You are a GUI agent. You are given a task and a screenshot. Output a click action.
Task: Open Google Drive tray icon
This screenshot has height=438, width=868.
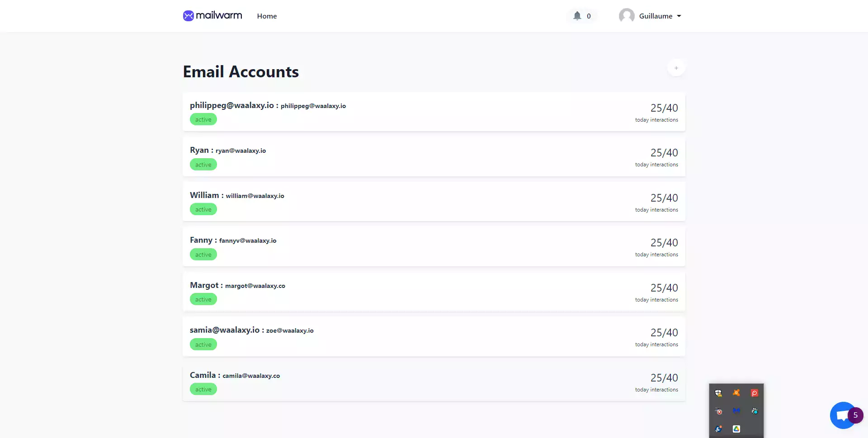736,429
